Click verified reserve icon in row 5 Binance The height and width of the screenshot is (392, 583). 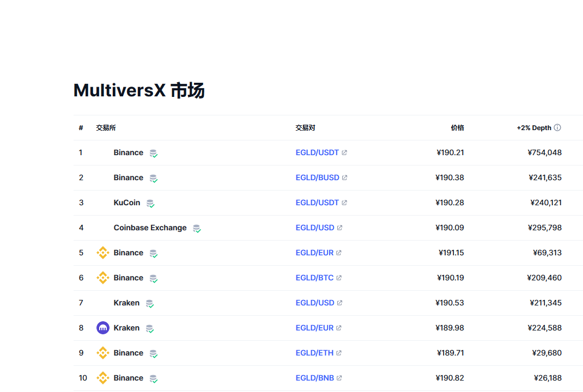pos(153,253)
